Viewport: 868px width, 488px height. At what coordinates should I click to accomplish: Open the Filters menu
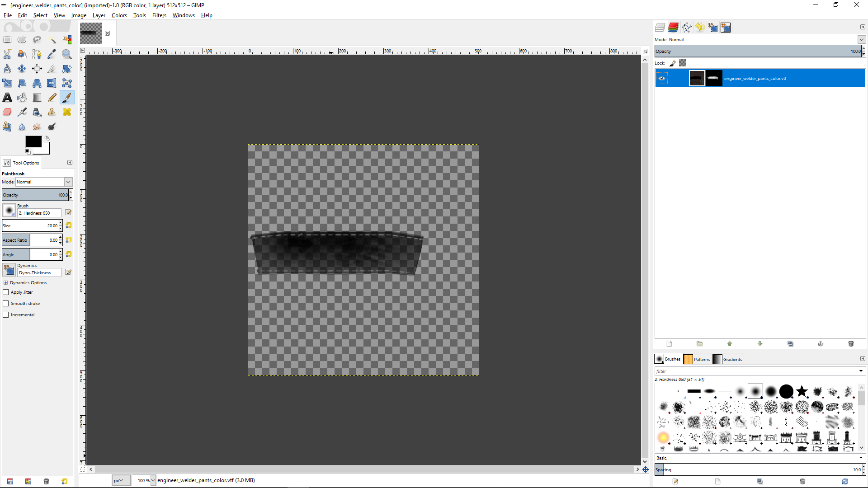tap(159, 15)
